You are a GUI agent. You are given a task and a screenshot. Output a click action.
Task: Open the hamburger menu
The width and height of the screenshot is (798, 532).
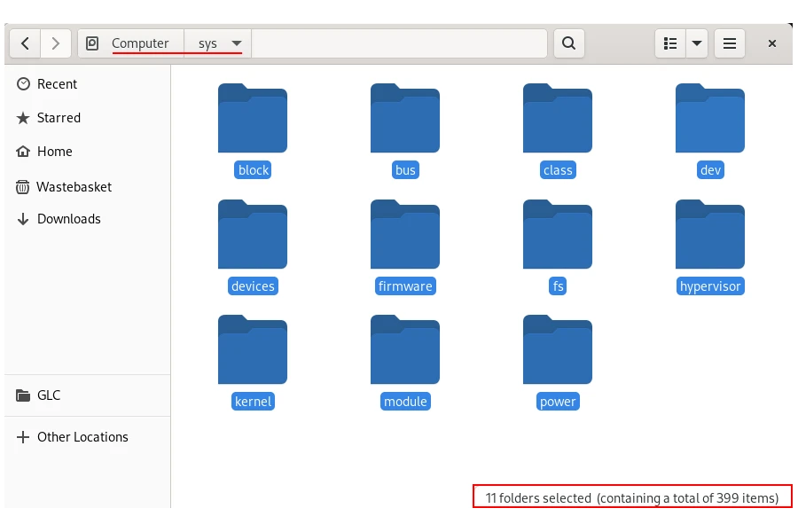coord(729,43)
